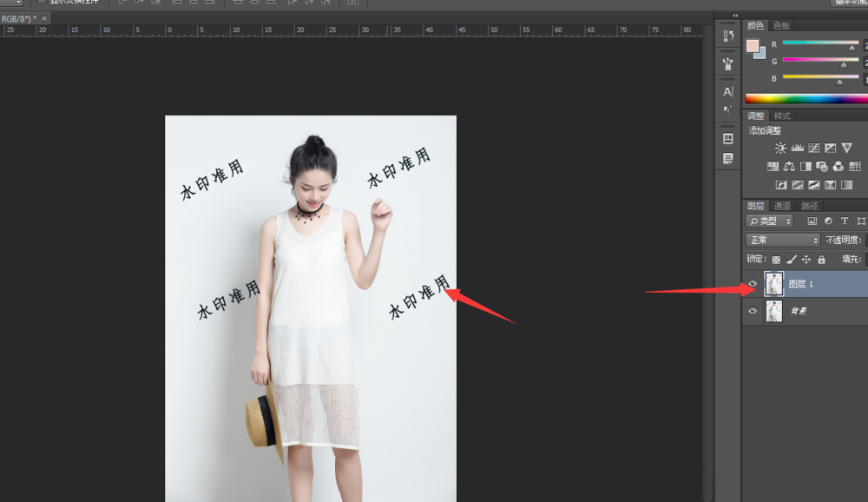This screenshot has width=868, height=502.
Task: Select the 背景 layer thumbnail
Action: (773, 311)
